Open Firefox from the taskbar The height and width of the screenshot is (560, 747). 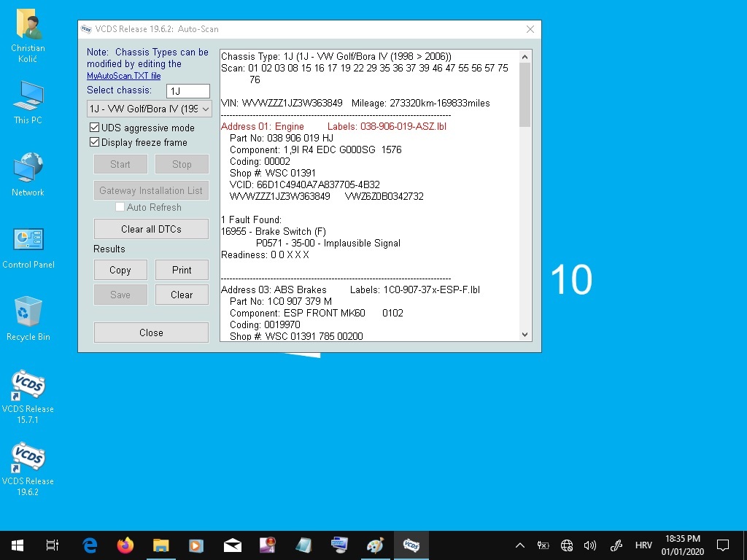pyautogui.click(x=125, y=545)
